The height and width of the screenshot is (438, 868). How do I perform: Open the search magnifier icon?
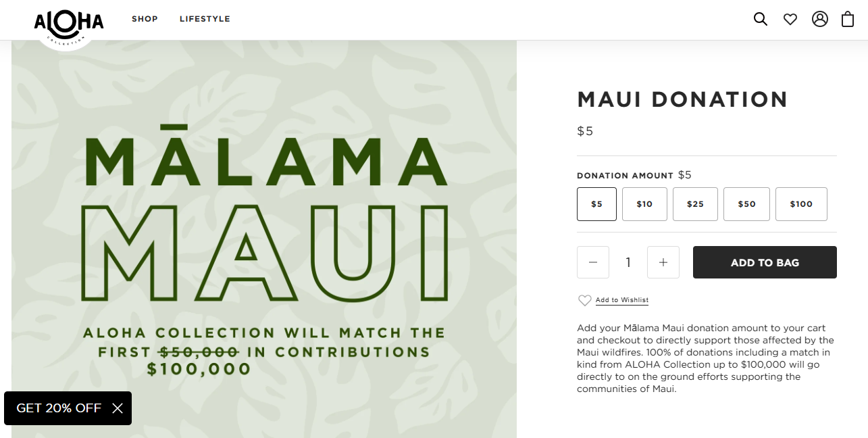pos(761,19)
